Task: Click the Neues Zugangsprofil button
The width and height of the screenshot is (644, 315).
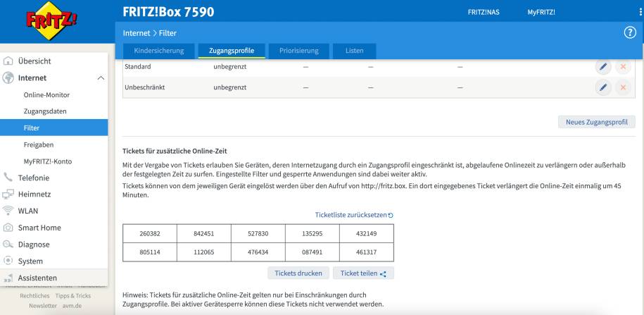Action: [x=596, y=122]
